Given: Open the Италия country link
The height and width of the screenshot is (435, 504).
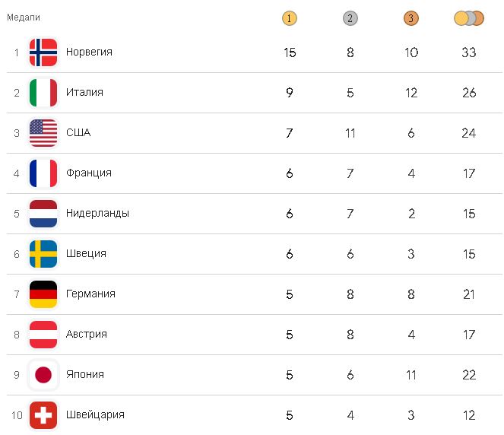Looking at the screenshot, I should [84, 92].
